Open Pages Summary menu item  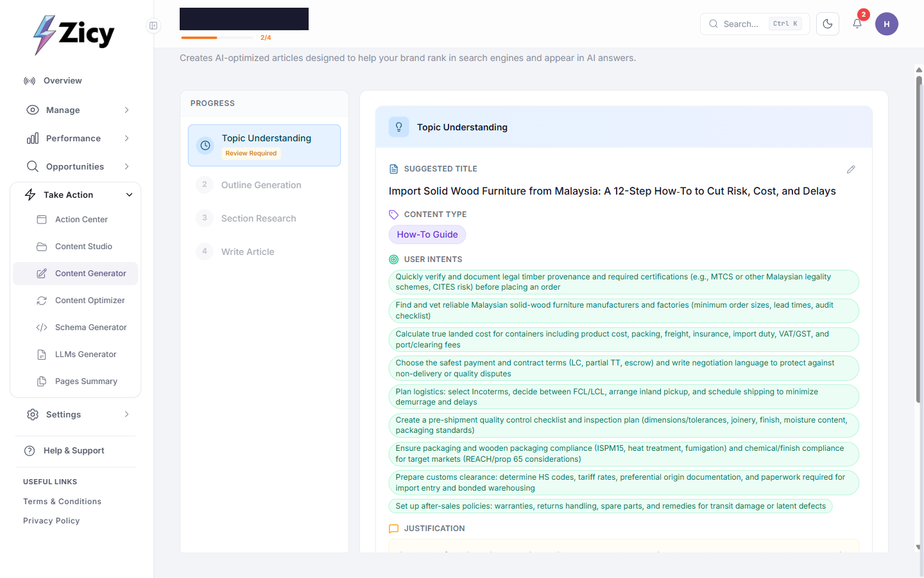tap(76, 381)
